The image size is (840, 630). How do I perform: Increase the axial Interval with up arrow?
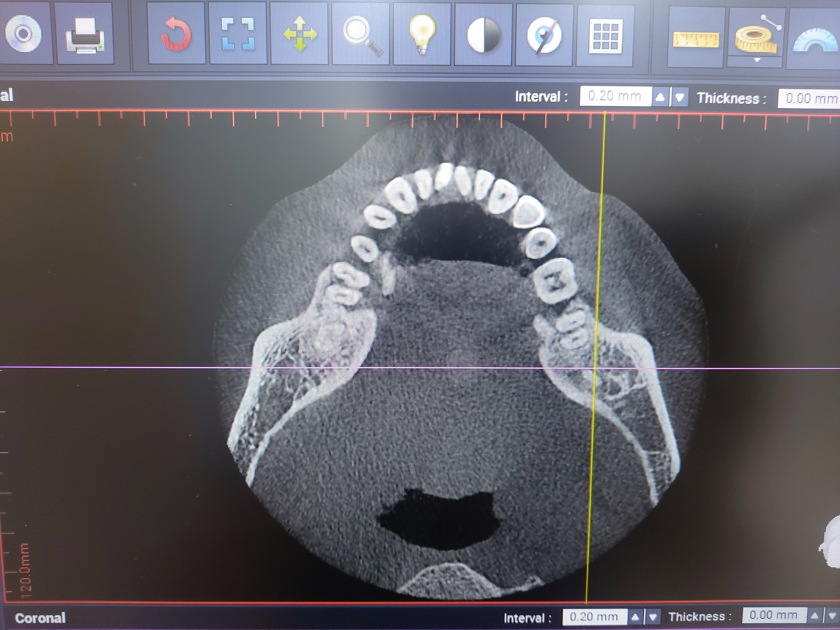[x=660, y=97]
